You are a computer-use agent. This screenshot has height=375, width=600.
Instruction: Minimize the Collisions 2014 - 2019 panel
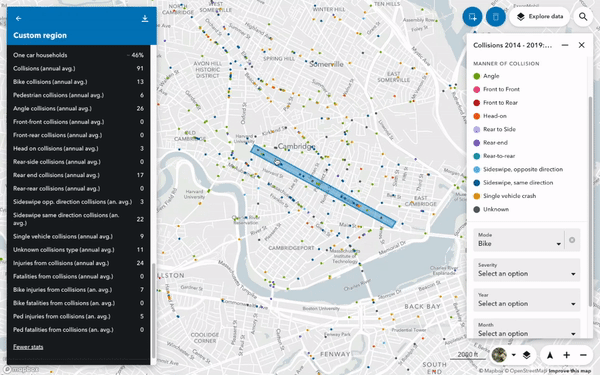tap(565, 45)
